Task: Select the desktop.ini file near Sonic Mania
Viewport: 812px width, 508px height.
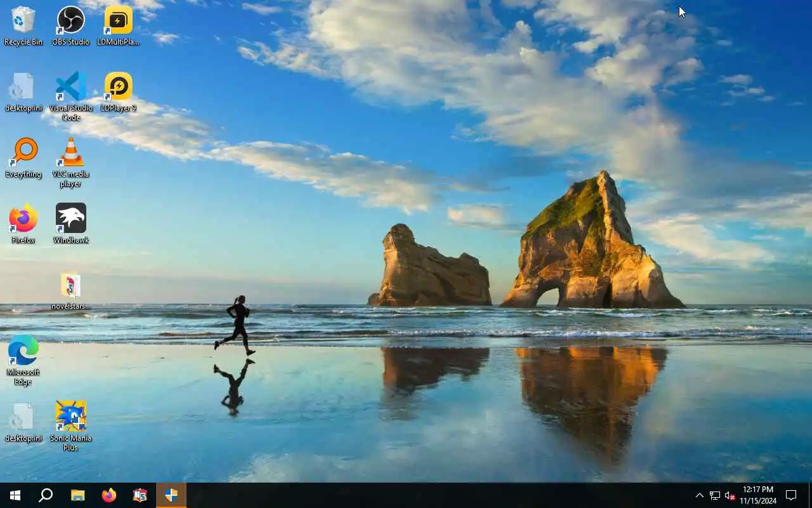Action: (23, 422)
